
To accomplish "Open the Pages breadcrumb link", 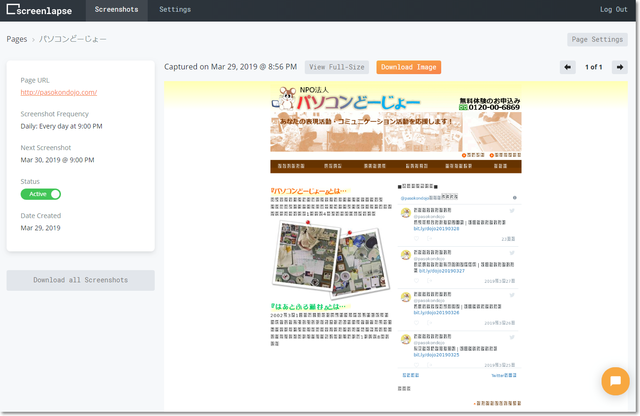I will click(17, 40).
